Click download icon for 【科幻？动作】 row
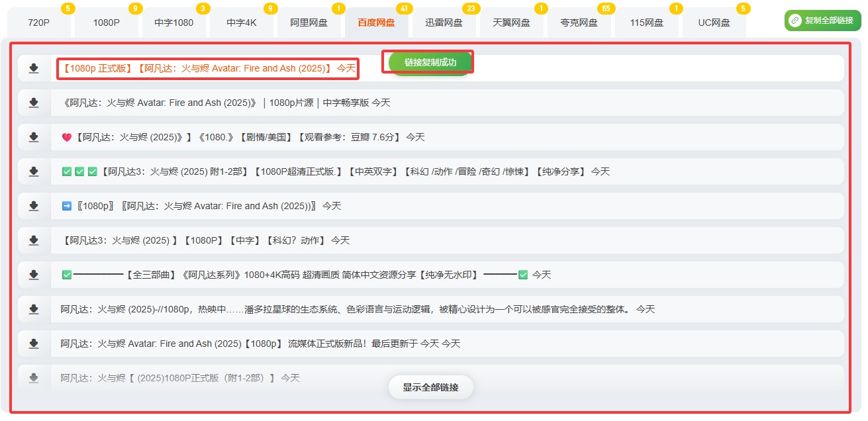 coord(34,240)
